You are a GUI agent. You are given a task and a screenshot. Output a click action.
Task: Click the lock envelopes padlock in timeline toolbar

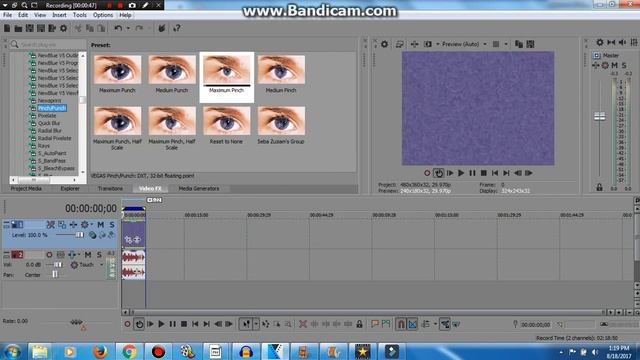359,324
